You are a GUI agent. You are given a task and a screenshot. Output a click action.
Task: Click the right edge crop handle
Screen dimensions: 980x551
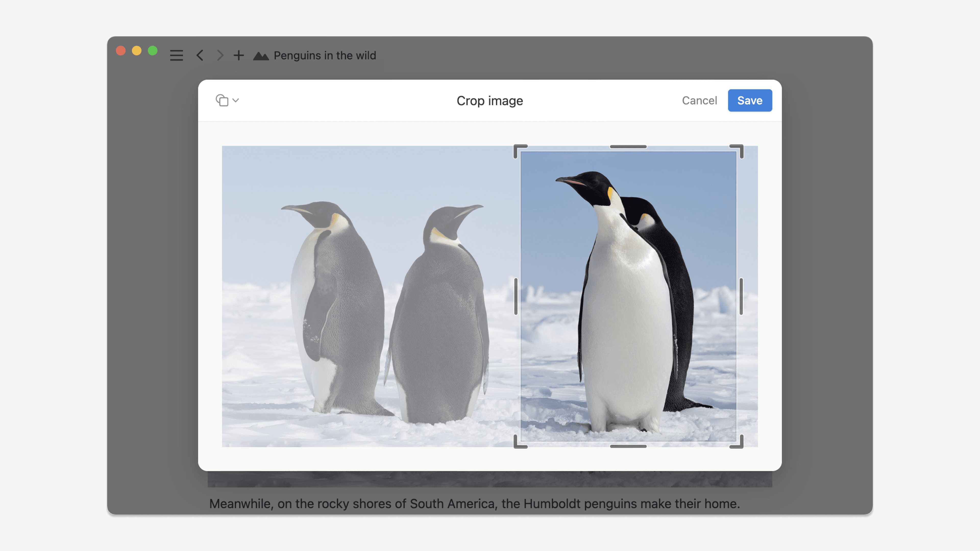point(741,296)
